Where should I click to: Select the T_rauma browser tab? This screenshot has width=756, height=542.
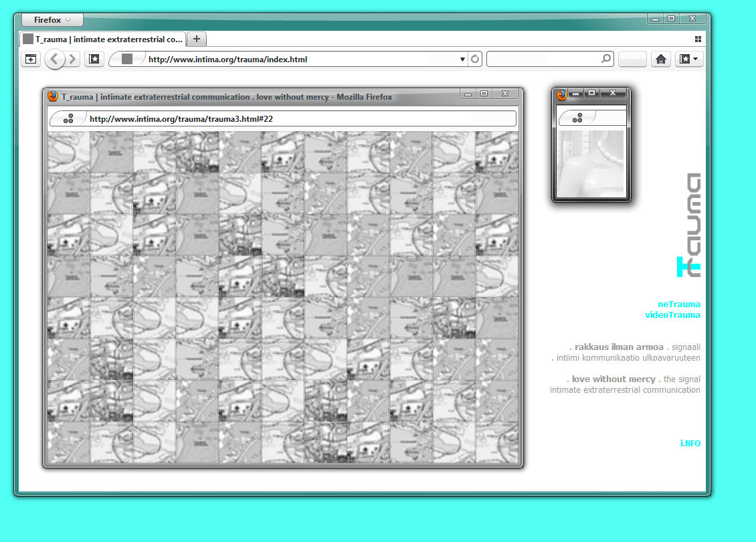[x=102, y=39]
